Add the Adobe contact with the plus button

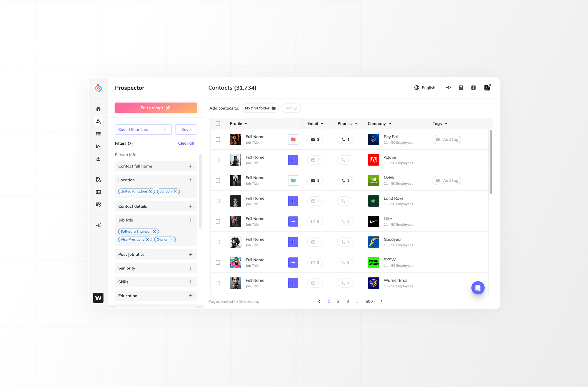point(293,160)
